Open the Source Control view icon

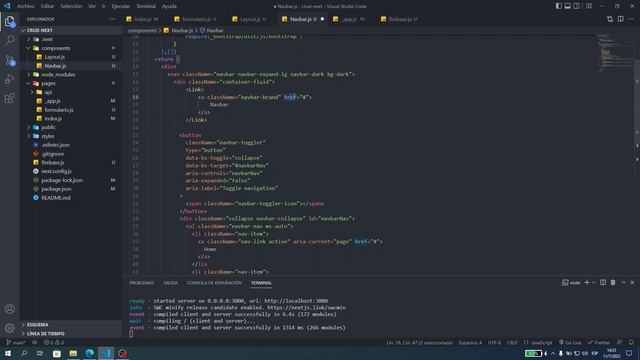[x=10, y=60]
